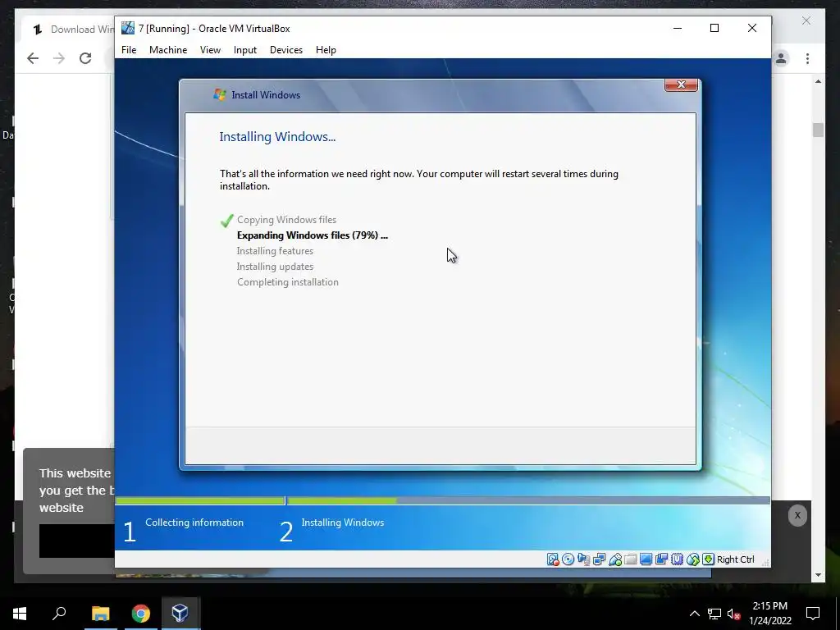The height and width of the screenshot is (630, 840).
Task: Click the keyboard capture green arrow icon
Action: tap(708, 559)
